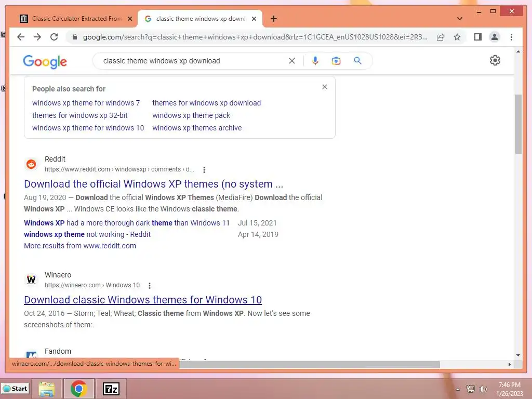Show hidden system tray icons
The width and height of the screenshot is (532, 399).
pos(458,389)
